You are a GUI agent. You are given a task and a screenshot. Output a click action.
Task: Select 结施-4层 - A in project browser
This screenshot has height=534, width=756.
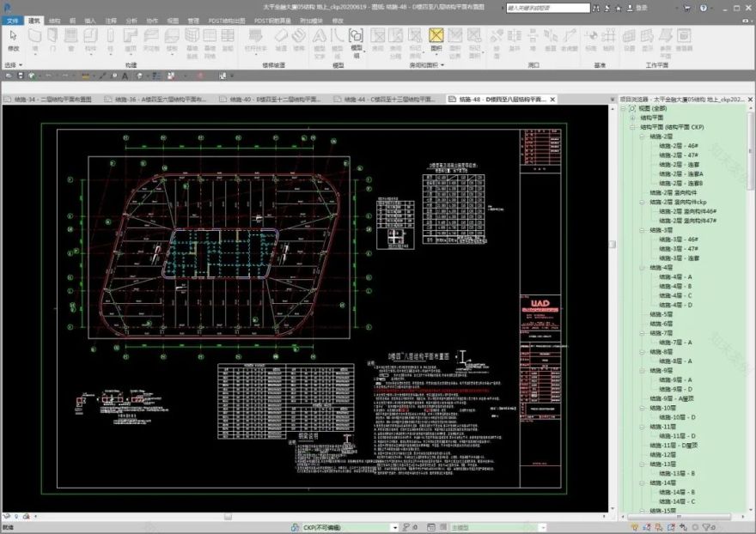coord(674,277)
